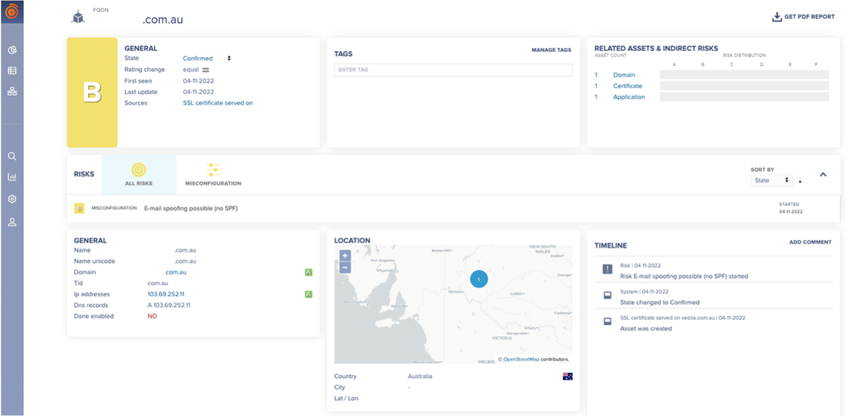Click the blue cluster marker on the map
Screen dimensions: 868x417
click(479, 279)
